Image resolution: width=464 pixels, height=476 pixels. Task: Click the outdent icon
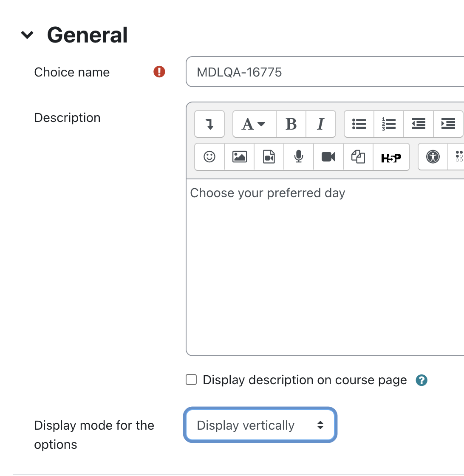point(419,124)
